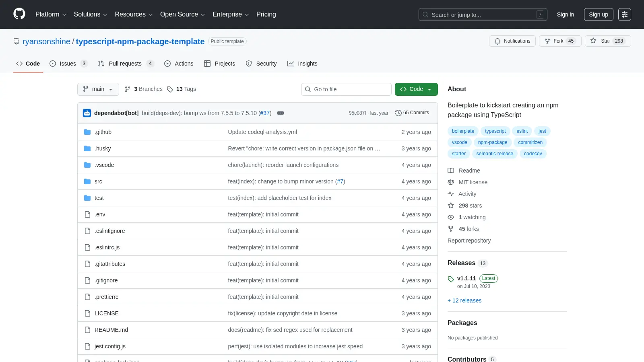Viewport: 644px width, 362px height.
Task: Click the .vscode folder icon
Action: 87,165
